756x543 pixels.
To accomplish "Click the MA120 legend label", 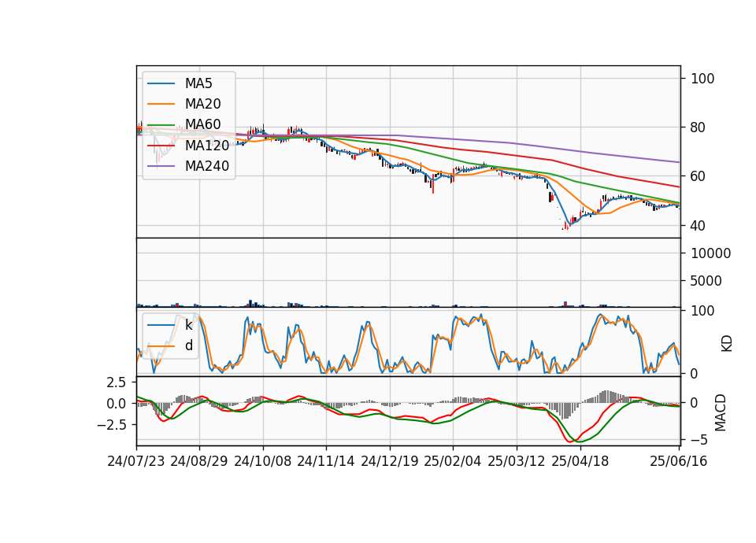I will pos(207,146).
